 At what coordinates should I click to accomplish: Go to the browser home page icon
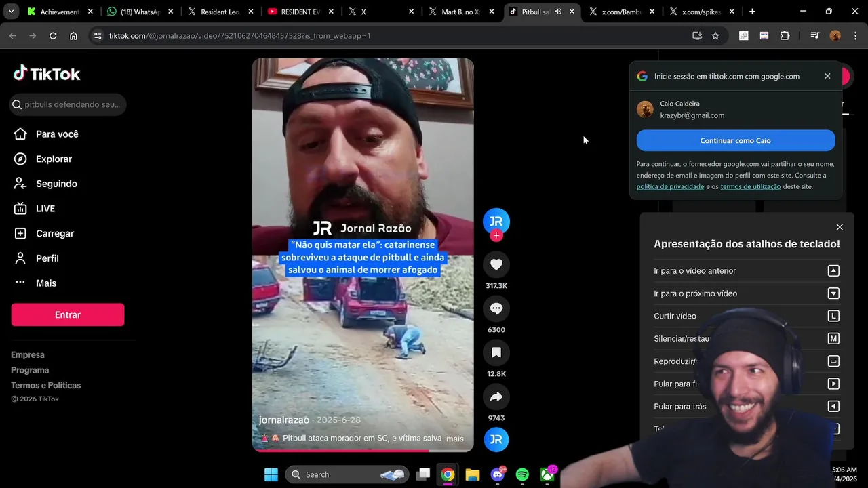coord(73,35)
